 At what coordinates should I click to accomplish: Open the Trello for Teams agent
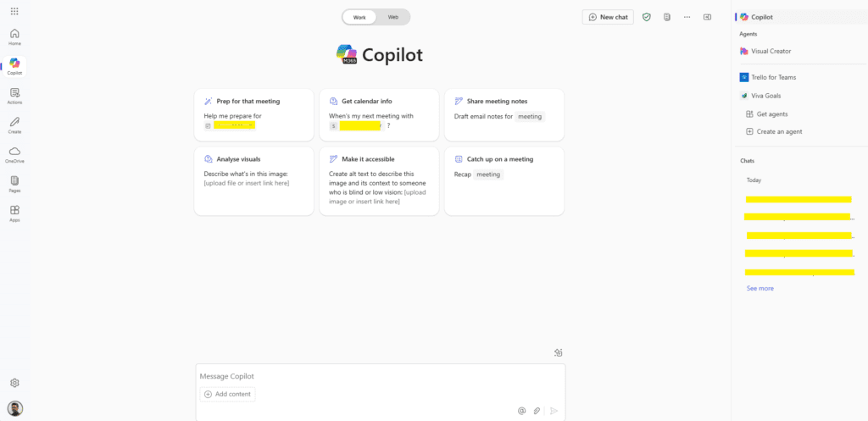point(768,77)
